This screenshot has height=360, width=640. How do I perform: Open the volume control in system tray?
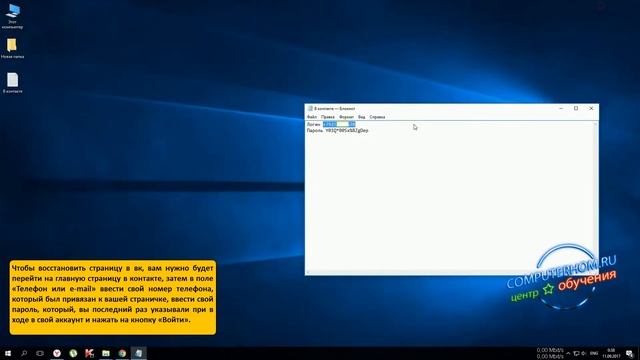tap(583, 353)
